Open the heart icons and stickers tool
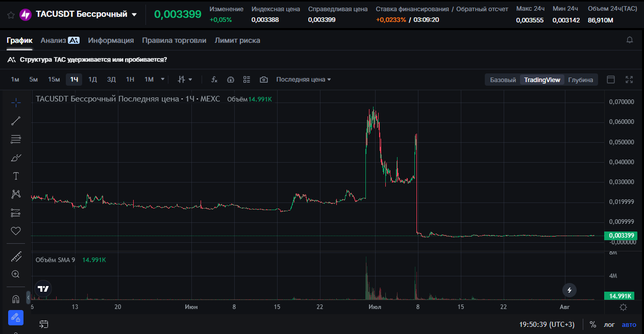 (16, 231)
